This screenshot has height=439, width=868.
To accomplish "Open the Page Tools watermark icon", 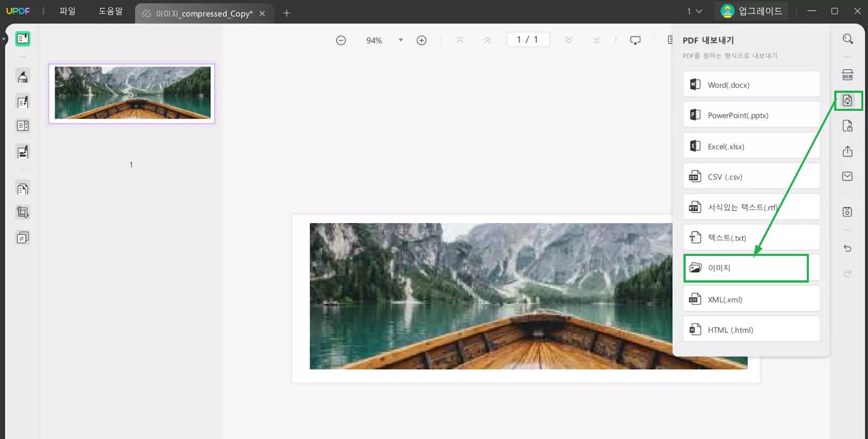I will (x=23, y=237).
